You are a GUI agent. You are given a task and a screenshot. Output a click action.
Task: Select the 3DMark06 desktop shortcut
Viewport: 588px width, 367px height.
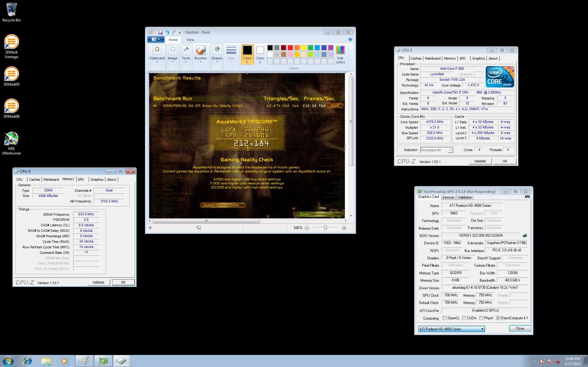tap(11, 108)
